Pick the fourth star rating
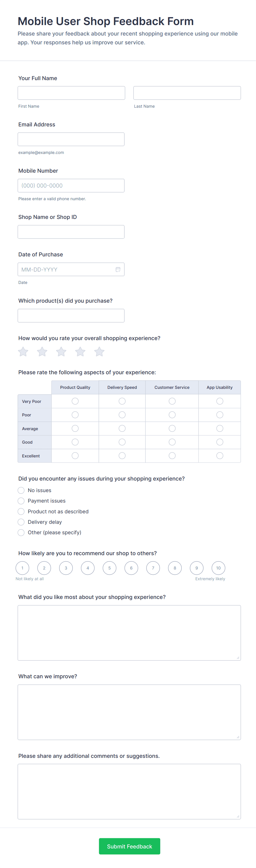 pyautogui.click(x=80, y=352)
